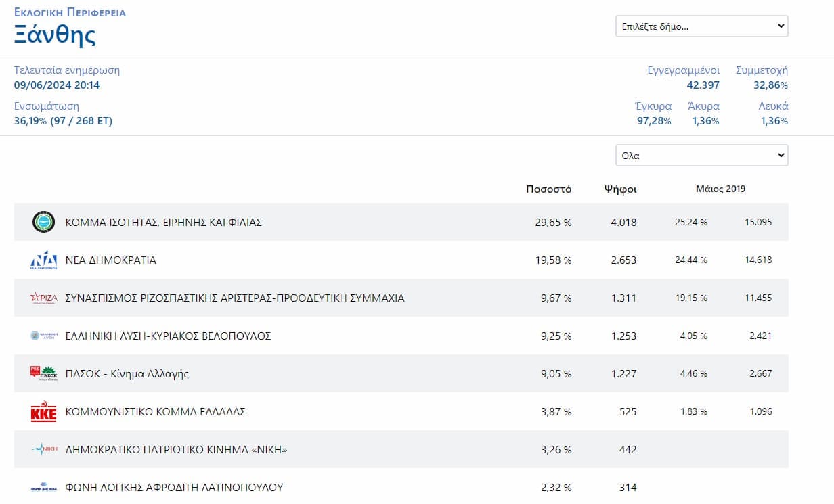Click the turnout value 32,86%
The width and height of the screenshot is (834, 504).
click(x=771, y=85)
